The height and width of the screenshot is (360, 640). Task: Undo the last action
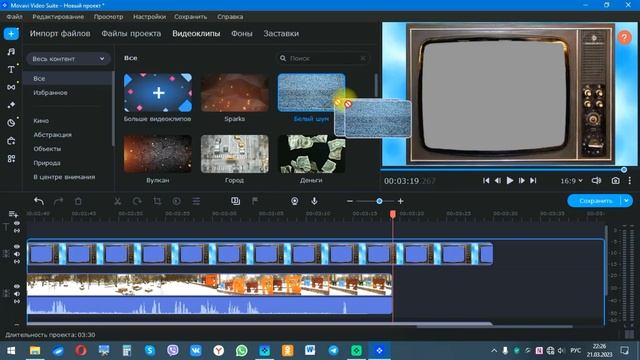point(39,201)
